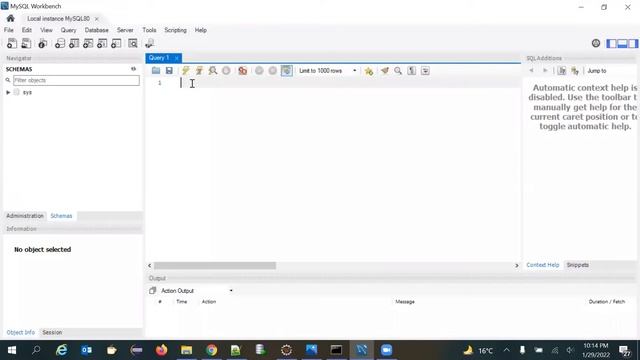Select the sys schema
Screen dimensions: 640x360
pyautogui.click(x=27, y=92)
